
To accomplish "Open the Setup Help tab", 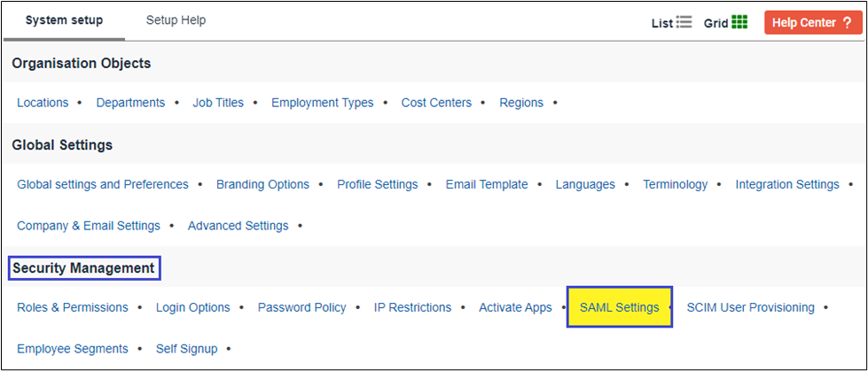I will pyautogui.click(x=176, y=20).
